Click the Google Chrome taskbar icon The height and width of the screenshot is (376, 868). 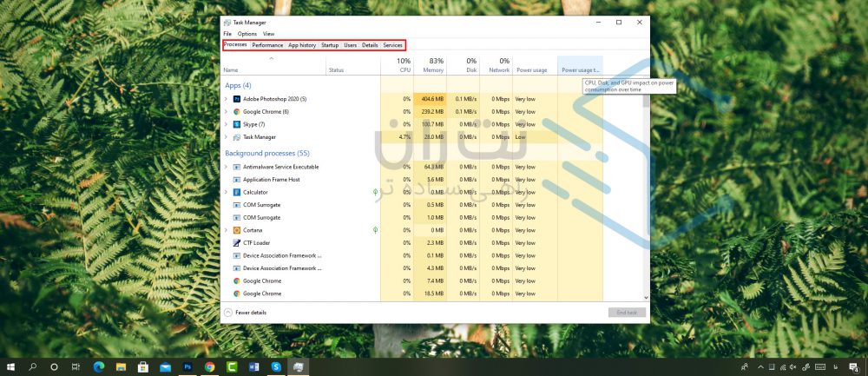(209, 367)
